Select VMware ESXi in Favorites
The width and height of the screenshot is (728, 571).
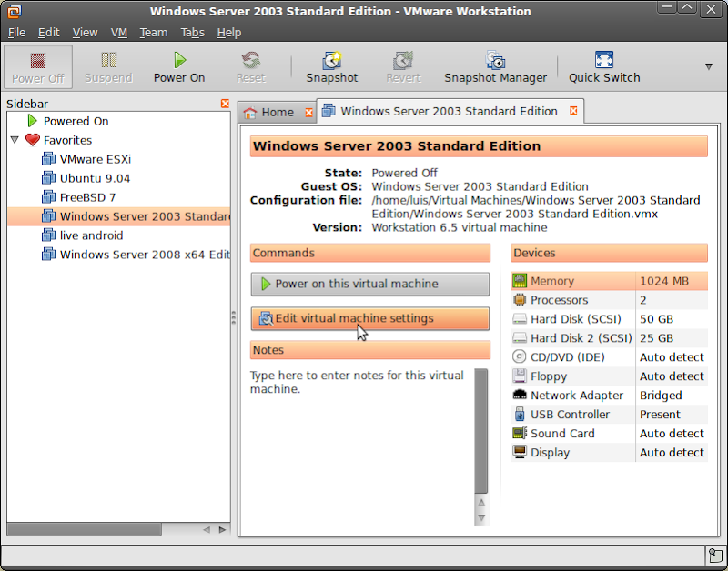[96, 159]
